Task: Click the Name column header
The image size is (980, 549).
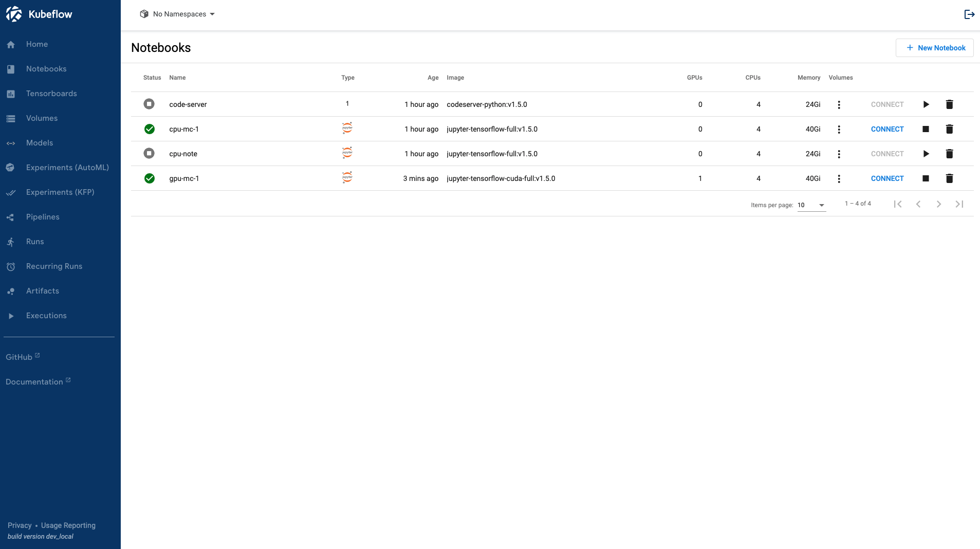Action: [177, 78]
